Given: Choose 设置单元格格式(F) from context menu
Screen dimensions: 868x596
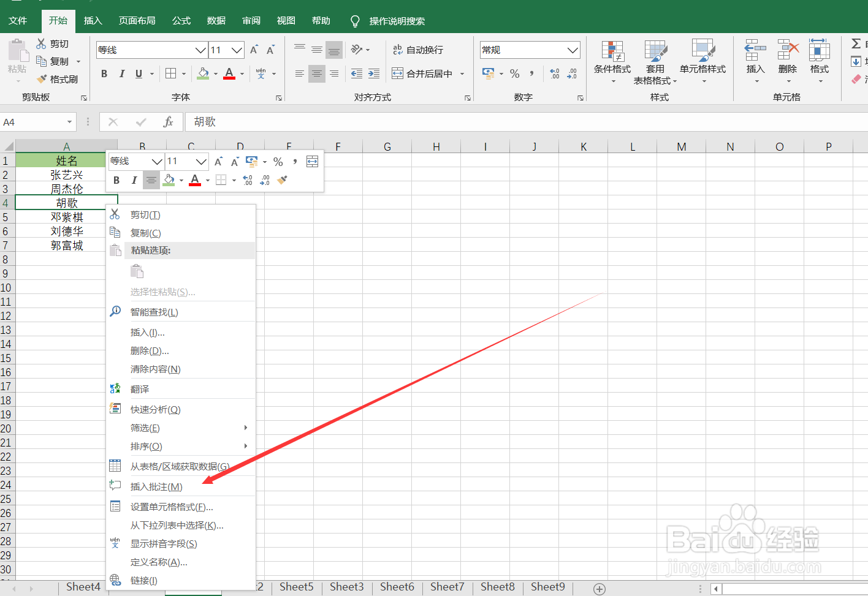Looking at the screenshot, I should pos(181,507).
